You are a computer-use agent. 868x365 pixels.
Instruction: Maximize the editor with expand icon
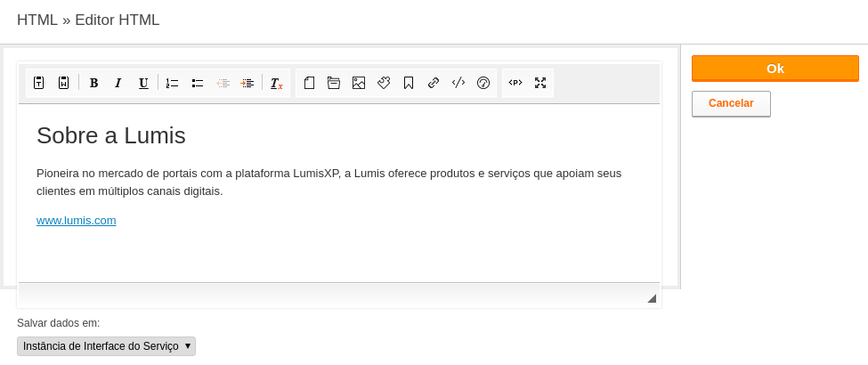click(x=540, y=83)
